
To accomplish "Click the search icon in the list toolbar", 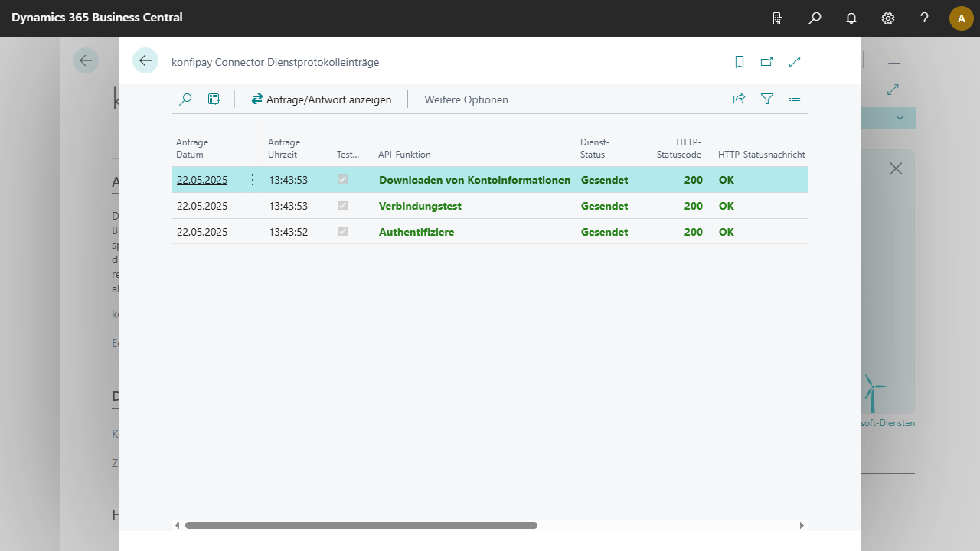I will [x=185, y=99].
